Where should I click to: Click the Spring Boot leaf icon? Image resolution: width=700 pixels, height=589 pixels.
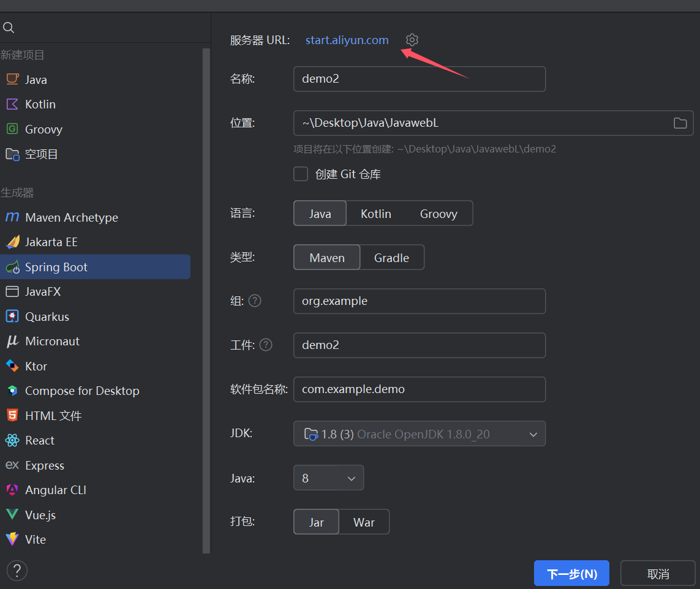point(12,267)
